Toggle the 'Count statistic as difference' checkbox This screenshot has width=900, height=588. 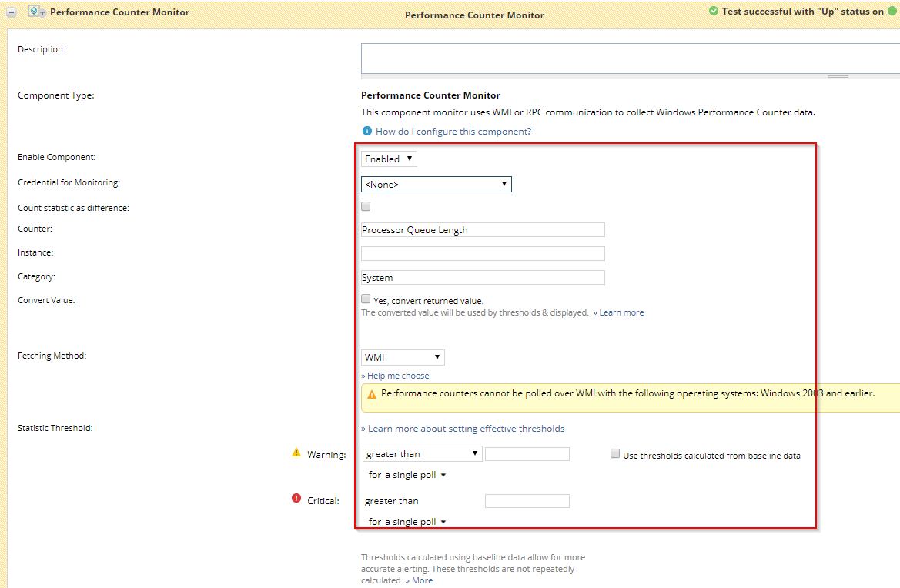(x=366, y=206)
